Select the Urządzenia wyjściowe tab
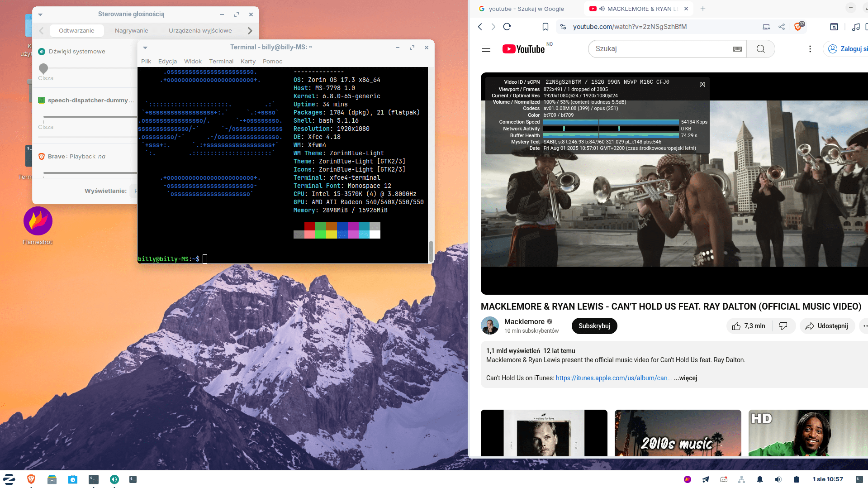The image size is (868, 488). 200,31
